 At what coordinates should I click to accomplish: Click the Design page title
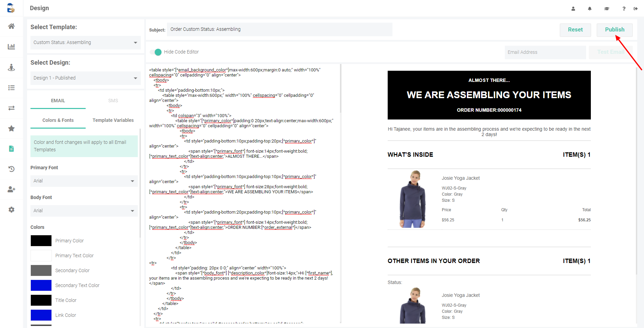39,8
